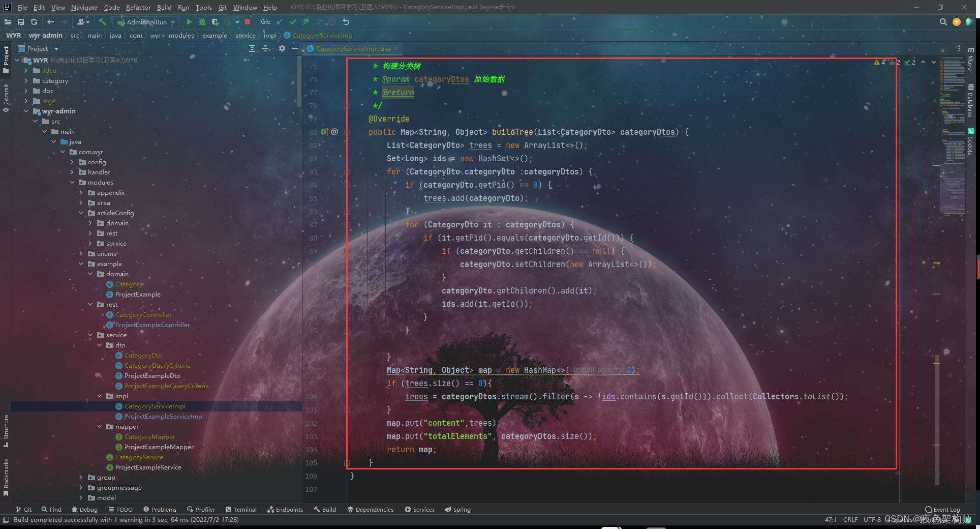
Task: Click the UTF-8 encoding status item
Action: [872, 519]
